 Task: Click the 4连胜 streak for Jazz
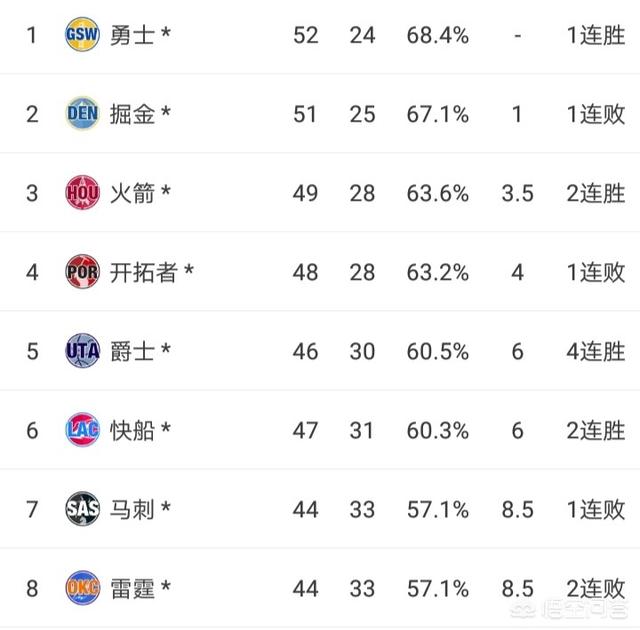[596, 352]
